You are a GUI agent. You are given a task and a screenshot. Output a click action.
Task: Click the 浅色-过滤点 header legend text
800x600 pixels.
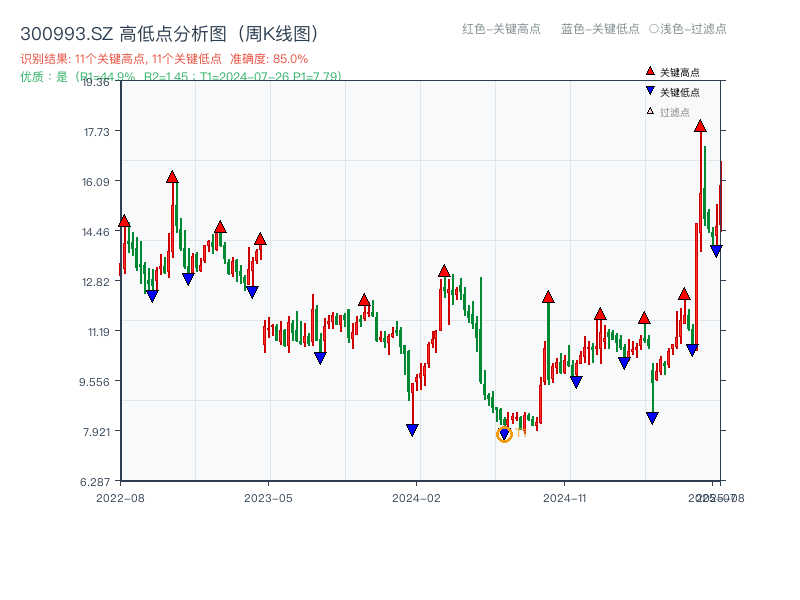(x=688, y=29)
